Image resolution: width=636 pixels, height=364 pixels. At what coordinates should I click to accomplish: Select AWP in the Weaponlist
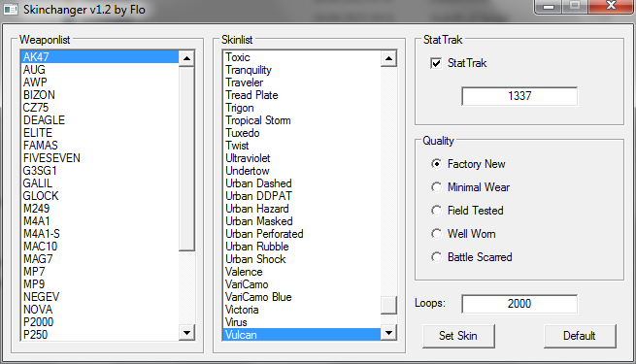tap(100, 83)
